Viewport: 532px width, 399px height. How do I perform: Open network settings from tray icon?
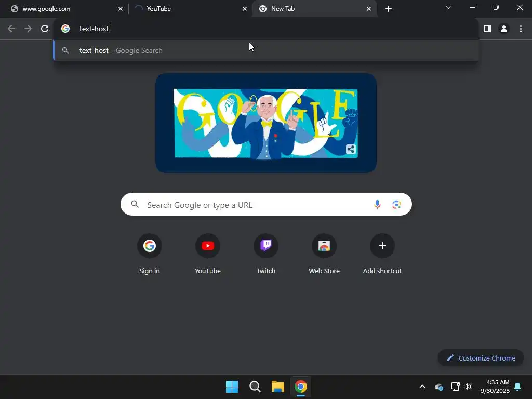coord(455,387)
